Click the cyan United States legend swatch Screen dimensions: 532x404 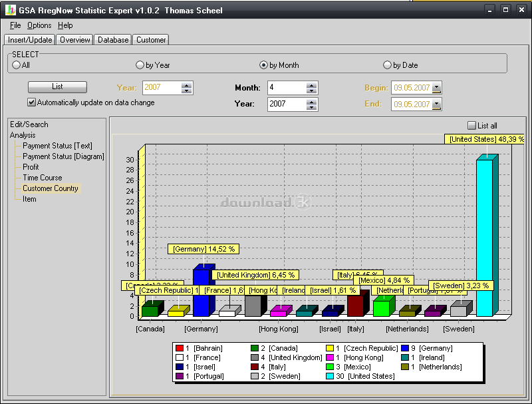[x=330, y=376]
